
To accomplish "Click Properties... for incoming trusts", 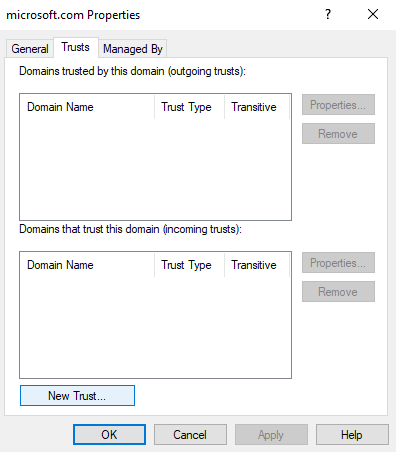I will [x=338, y=263].
